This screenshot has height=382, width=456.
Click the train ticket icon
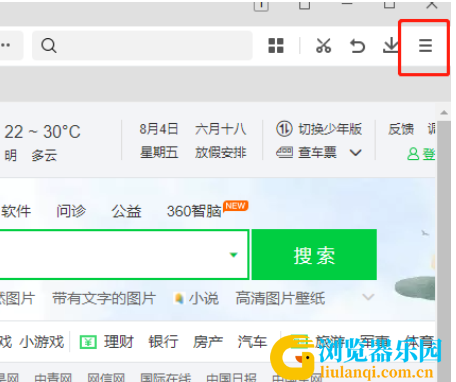[284, 153]
